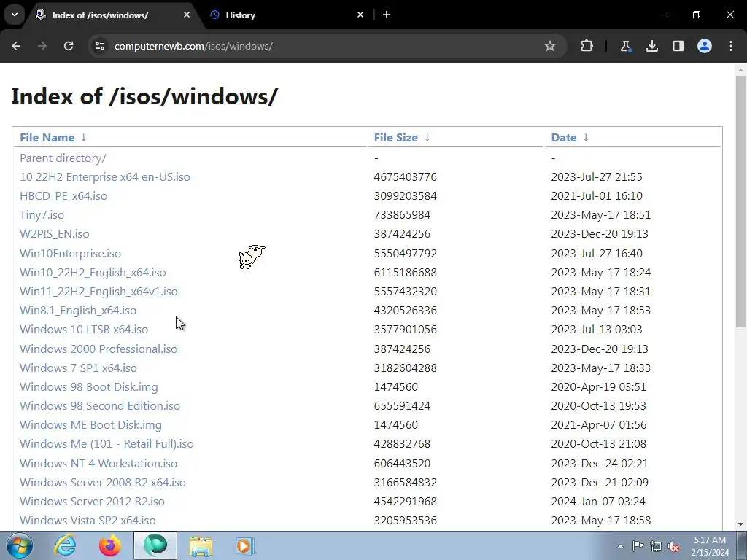Open Action Center flag icon

(x=638, y=546)
